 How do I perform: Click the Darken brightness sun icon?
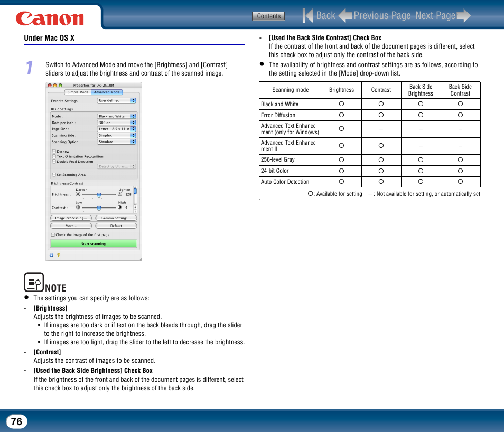coord(78,194)
